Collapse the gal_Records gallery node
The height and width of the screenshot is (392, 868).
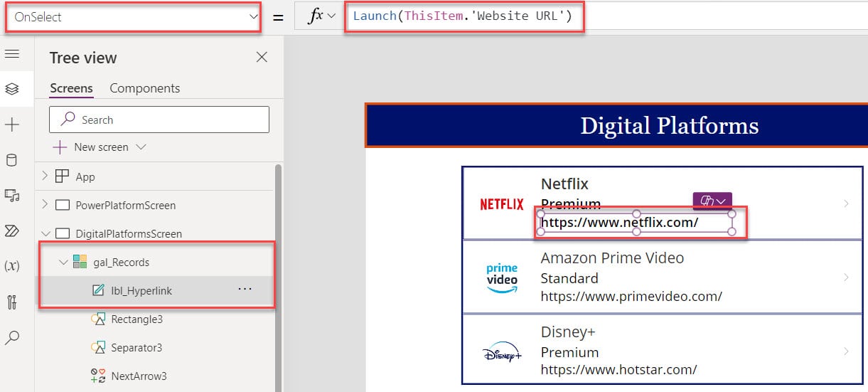(x=63, y=262)
